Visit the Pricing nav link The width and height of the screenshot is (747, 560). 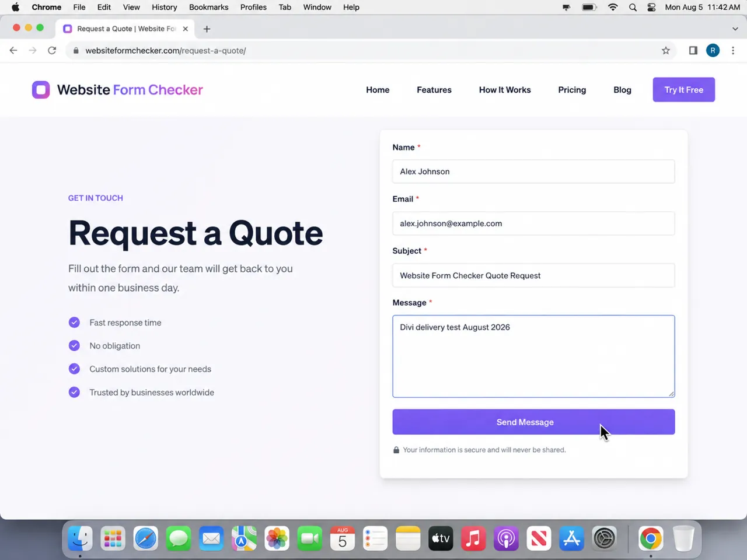click(572, 90)
